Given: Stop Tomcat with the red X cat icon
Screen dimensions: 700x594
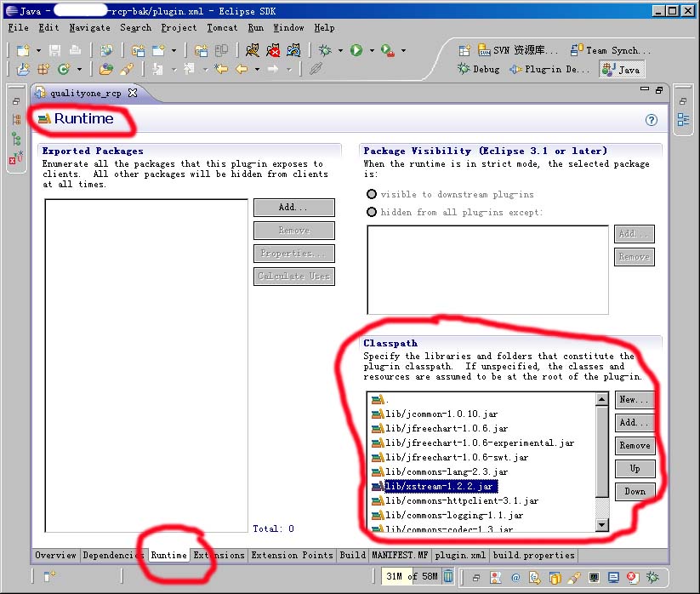Looking at the screenshot, I should pos(273,50).
